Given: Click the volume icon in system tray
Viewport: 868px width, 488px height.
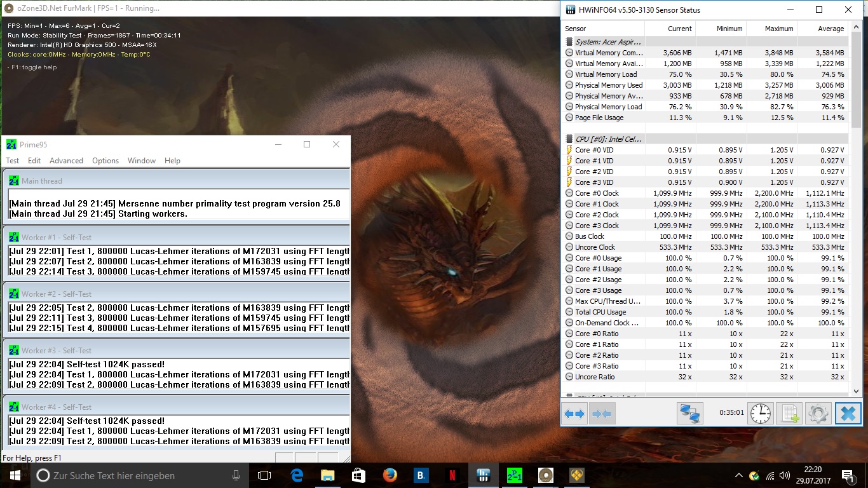Looking at the screenshot, I should click(x=785, y=475).
